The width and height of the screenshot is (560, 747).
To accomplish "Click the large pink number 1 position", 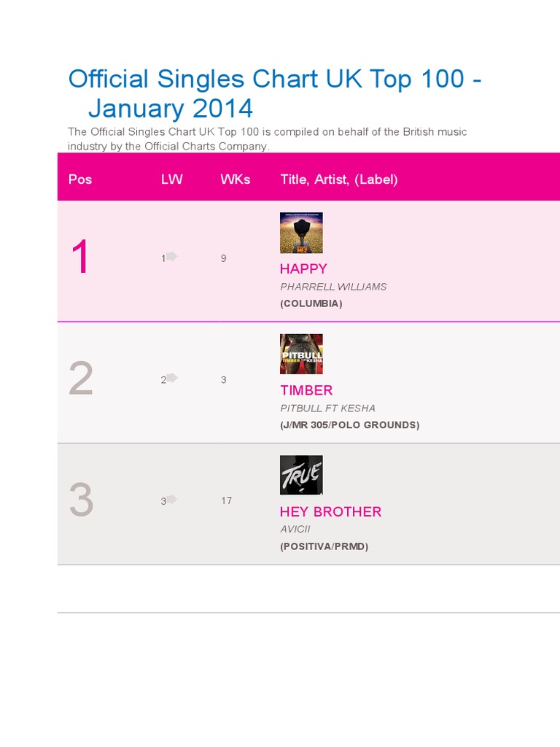I will [80, 258].
